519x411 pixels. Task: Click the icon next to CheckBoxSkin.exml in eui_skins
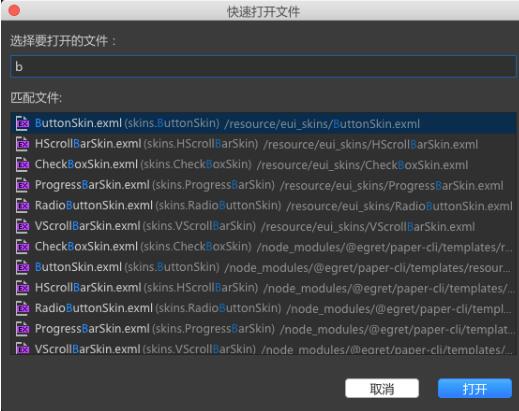click(x=23, y=165)
